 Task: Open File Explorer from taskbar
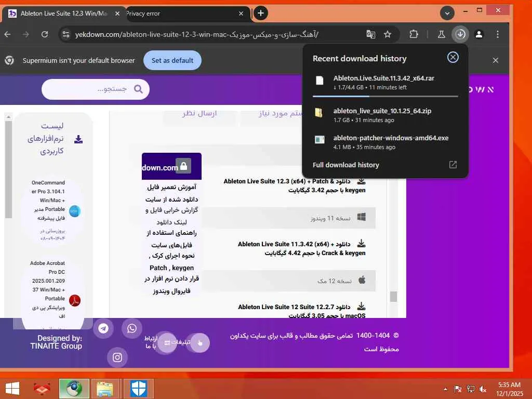[x=105, y=389]
